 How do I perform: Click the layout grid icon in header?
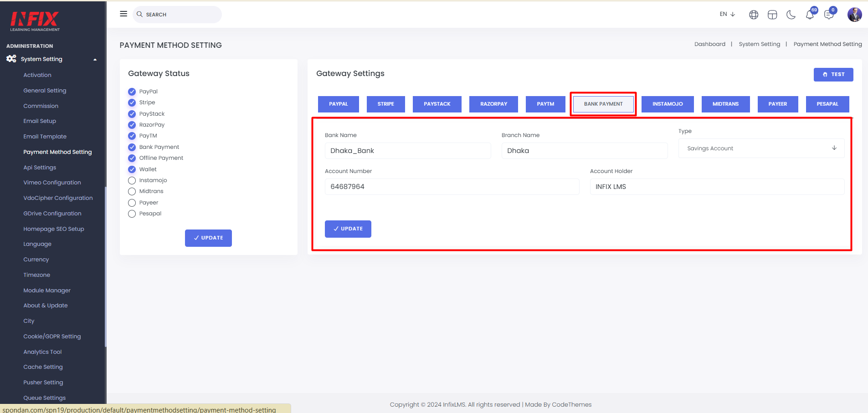(772, 15)
